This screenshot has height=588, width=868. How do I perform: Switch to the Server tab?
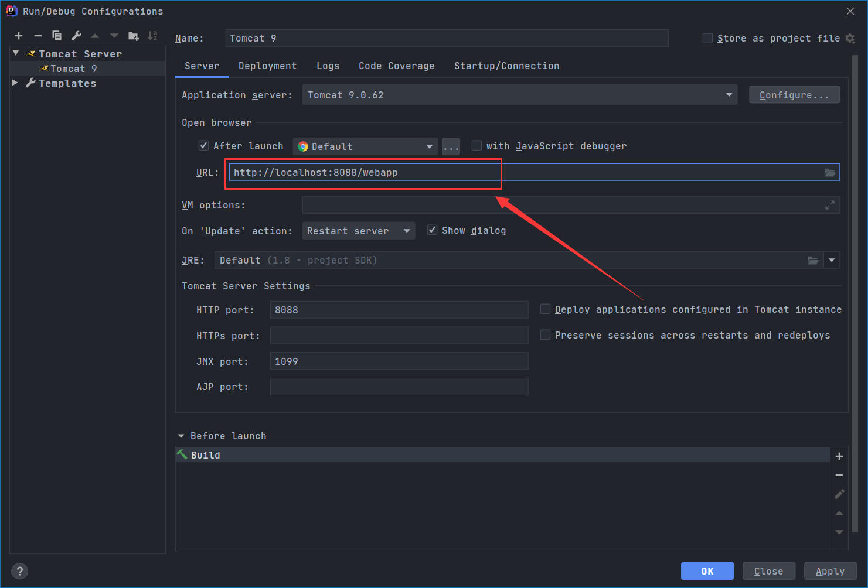pyautogui.click(x=202, y=66)
